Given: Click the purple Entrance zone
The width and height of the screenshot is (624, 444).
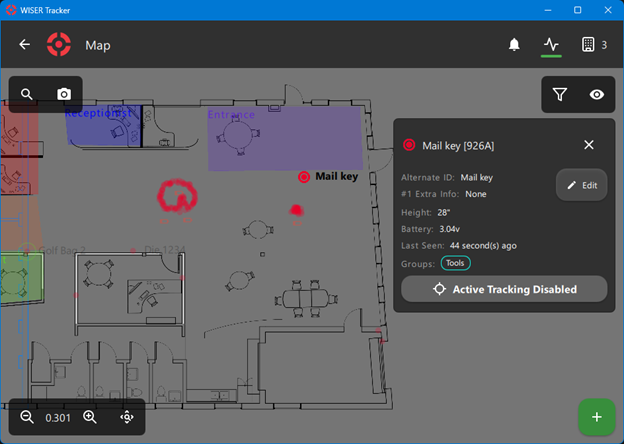Looking at the screenshot, I should (285, 140).
